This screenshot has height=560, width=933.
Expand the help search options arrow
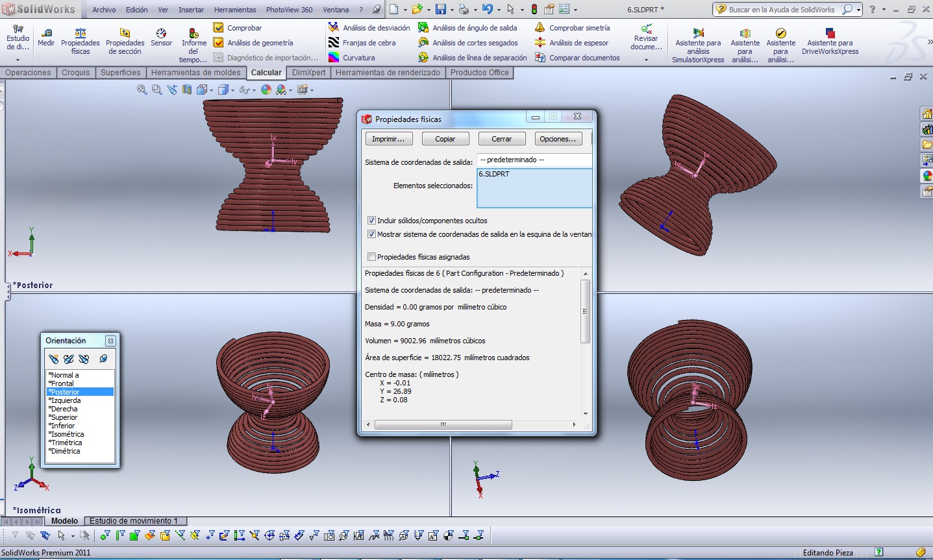pyautogui.click(x=858, y=10)
